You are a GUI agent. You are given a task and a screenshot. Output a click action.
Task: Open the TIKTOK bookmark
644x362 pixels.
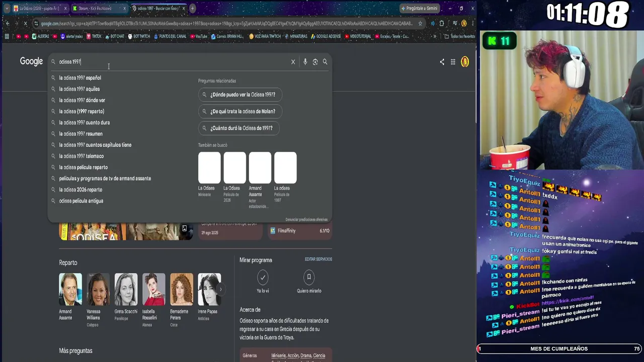94,36
